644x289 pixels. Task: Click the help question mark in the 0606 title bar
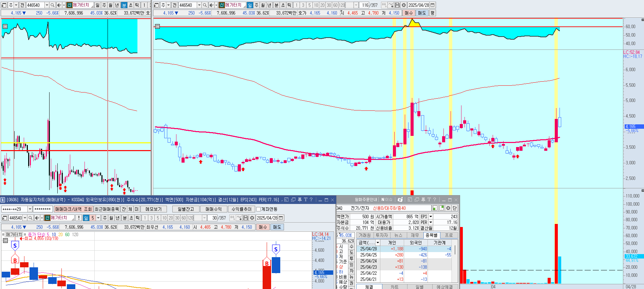click(311, 200)
